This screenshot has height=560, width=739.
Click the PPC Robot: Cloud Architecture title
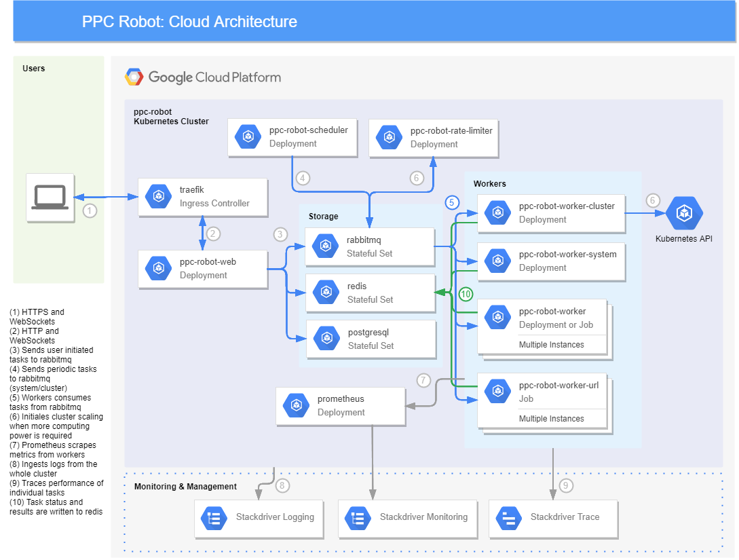189,22
